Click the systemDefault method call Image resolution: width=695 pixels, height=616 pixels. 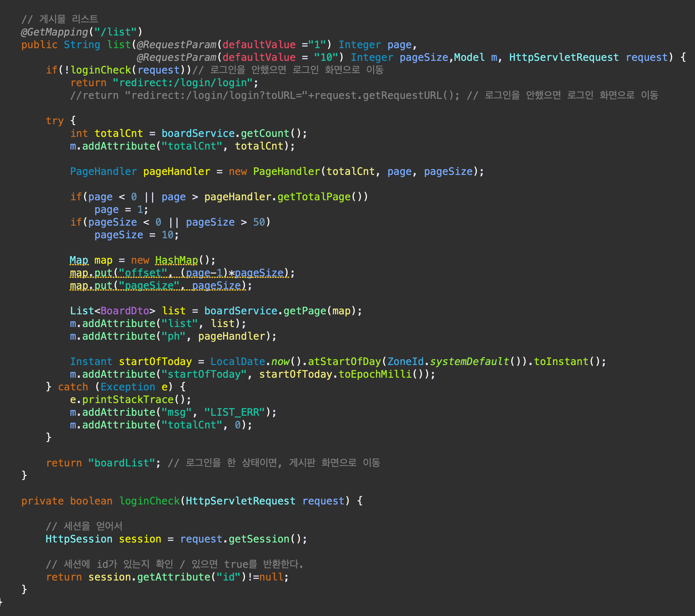pos(469,361)
